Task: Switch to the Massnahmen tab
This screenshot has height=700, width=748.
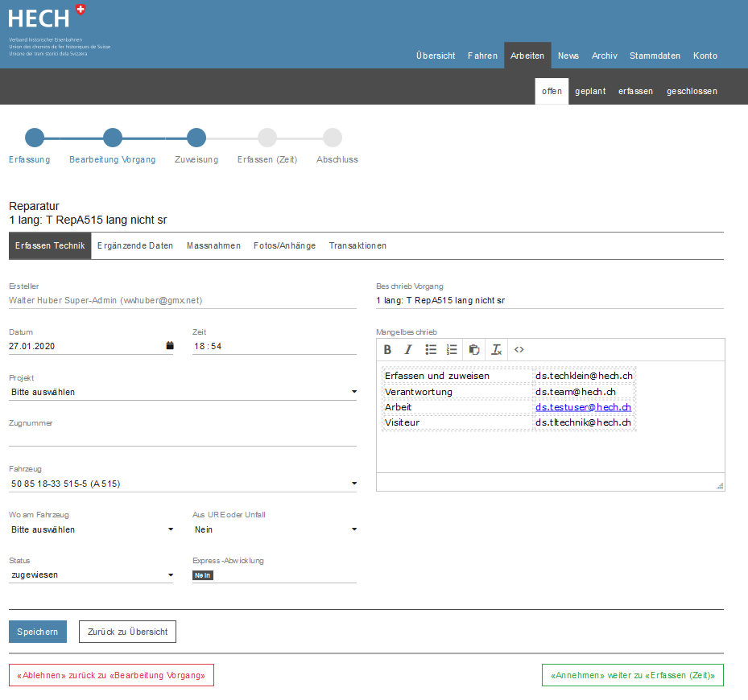Action: pyautogui.click(x=213, y=246)
